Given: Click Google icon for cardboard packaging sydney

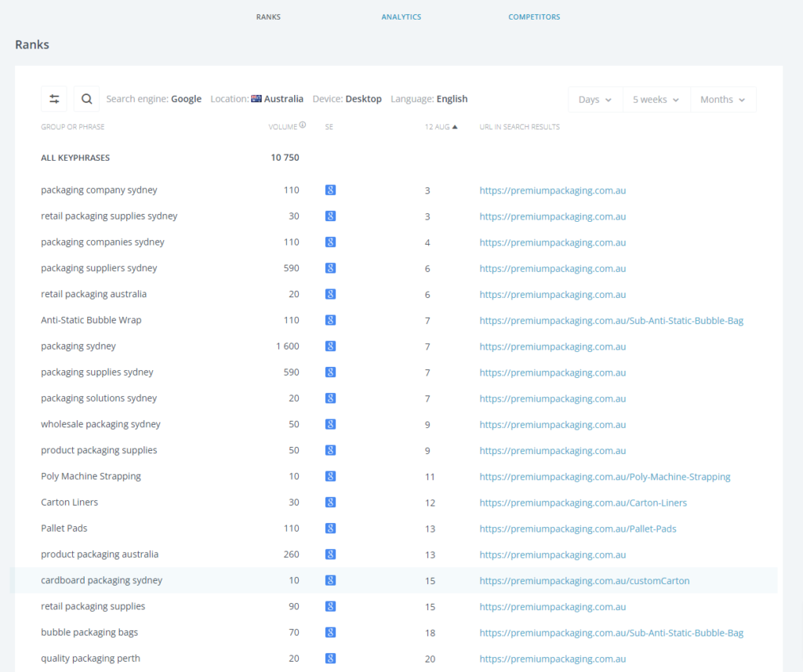Looking at the screenshot, I should pyautogui.click(x=330, y=580).
